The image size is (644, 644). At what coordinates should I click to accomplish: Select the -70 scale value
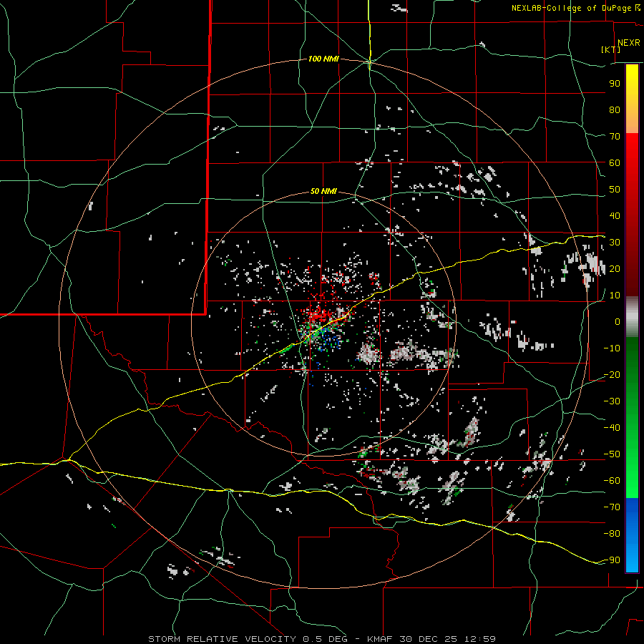coord(612,507)
